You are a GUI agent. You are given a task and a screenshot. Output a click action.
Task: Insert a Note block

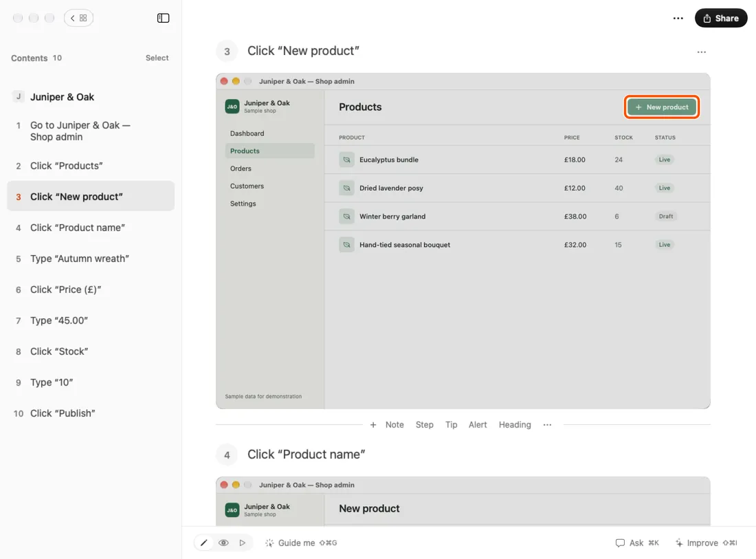pos(394,424)
